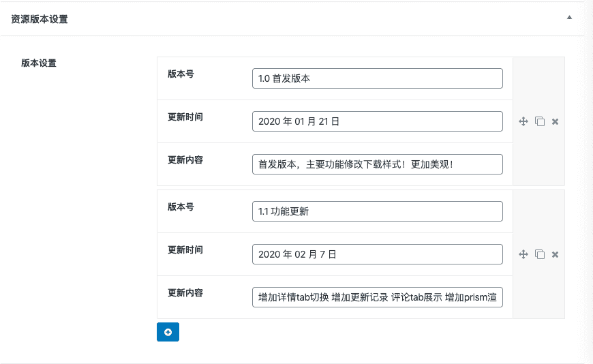The height and width of the screenshot is (364, 593).
Task: Add a new version group with plus button
Action: click(168, 332)
